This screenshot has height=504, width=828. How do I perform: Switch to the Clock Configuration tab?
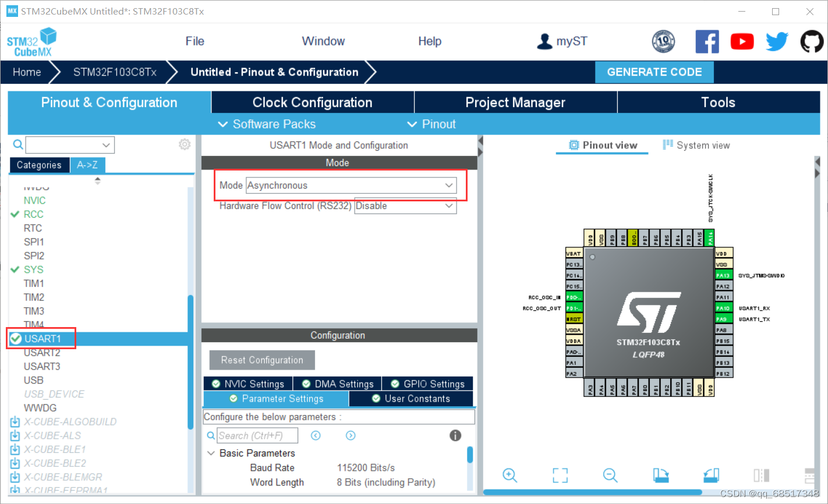click(312, 102)
